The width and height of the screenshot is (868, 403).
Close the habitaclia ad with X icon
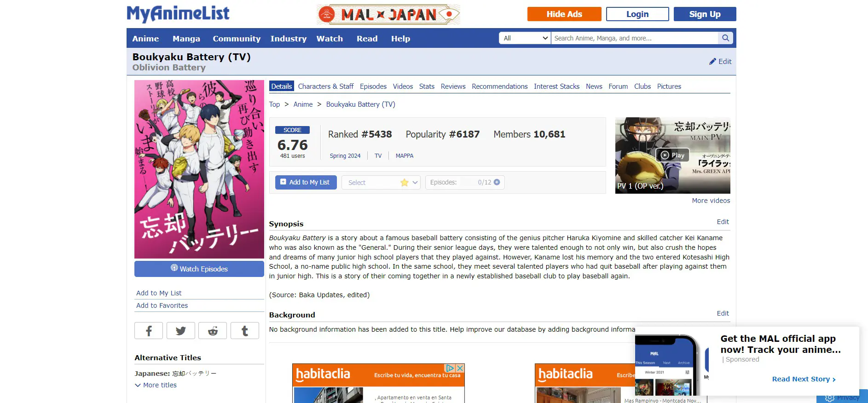click(x=460, y=368)
